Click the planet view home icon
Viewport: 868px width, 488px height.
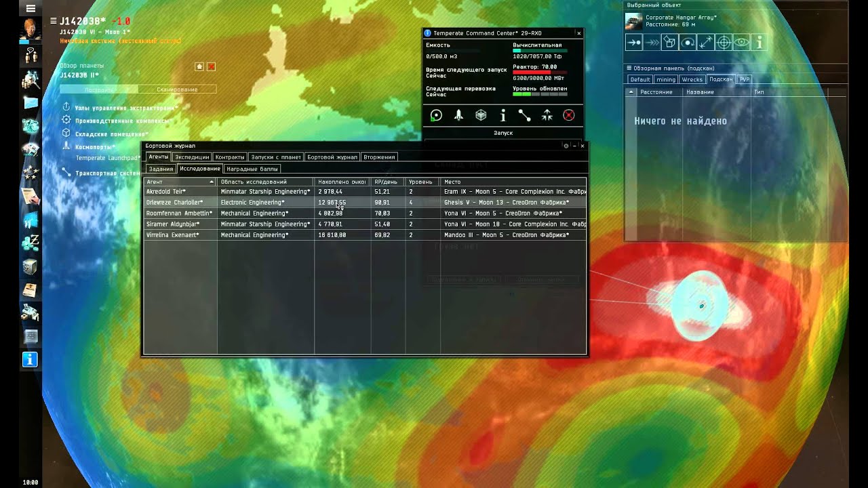[199, 66]
